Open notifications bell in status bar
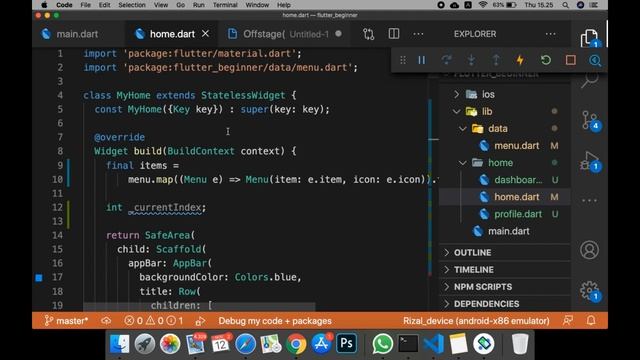The width and height of the screenshot is (640, 360). (x=591, y=321)
